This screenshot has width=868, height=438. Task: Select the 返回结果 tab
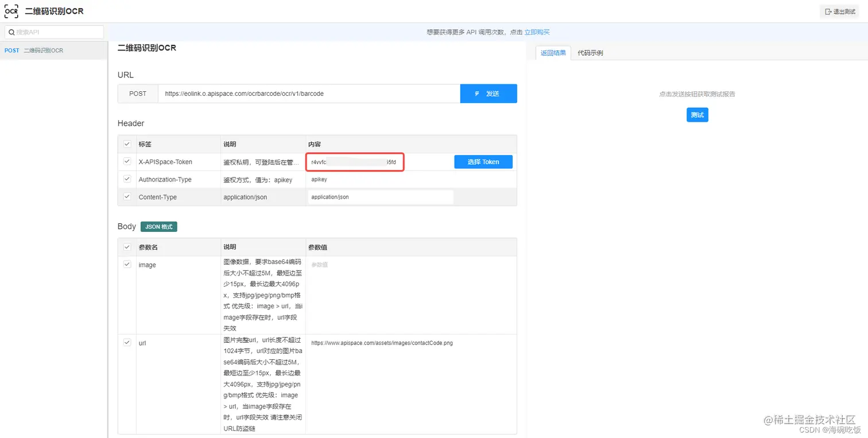(x=553, y=52)
